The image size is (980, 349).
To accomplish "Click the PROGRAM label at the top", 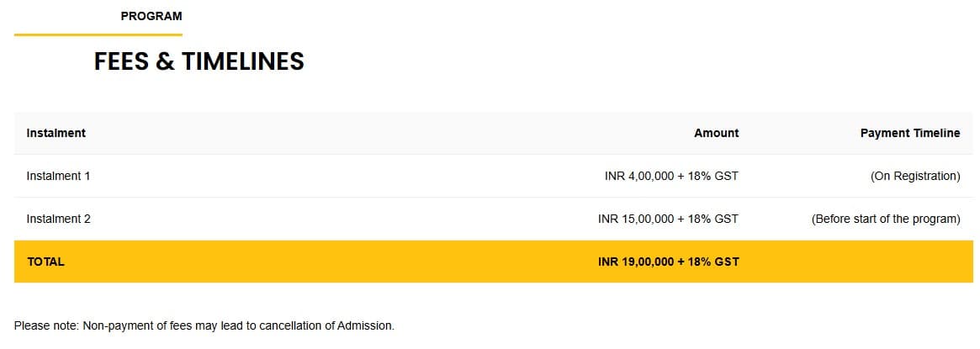I will (x=151, y=16).
